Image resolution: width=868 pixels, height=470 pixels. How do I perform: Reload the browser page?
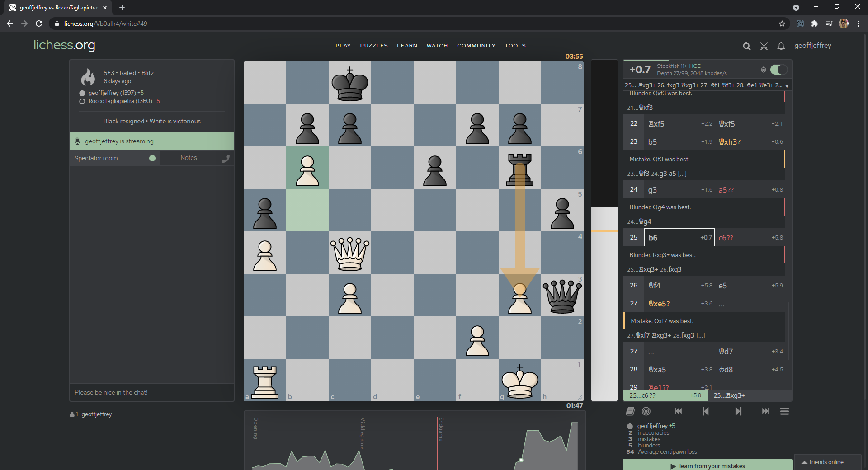coord(39,23)
